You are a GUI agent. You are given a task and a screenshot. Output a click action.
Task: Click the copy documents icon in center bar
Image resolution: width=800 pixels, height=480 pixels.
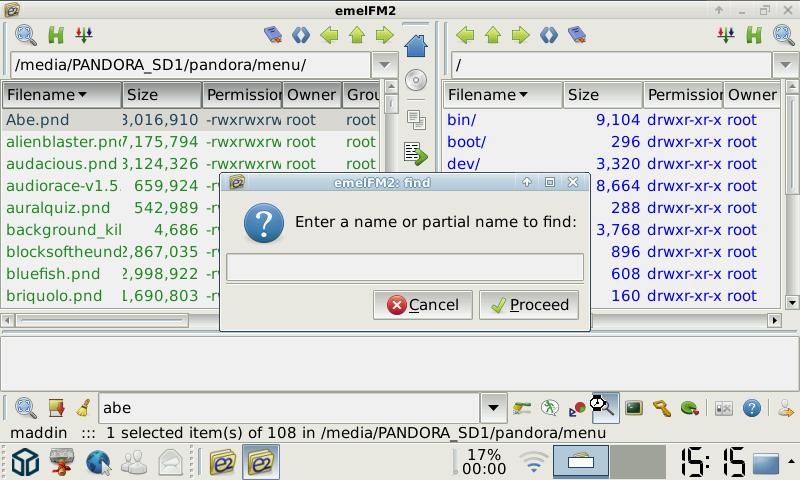(x=416, y=120)
